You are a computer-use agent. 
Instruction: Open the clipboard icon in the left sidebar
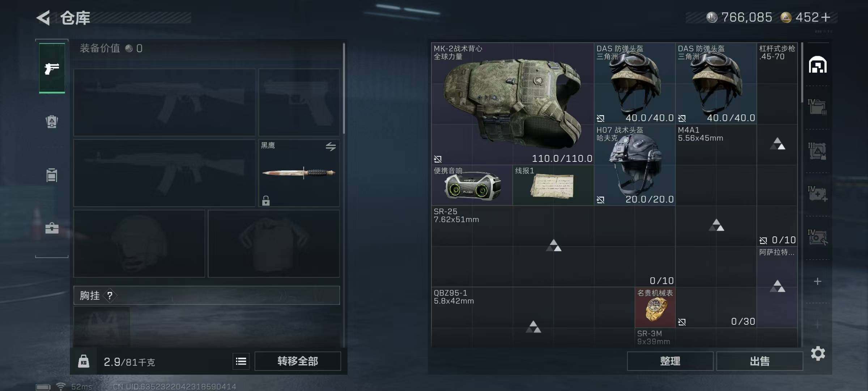click(x=52, y=175)
